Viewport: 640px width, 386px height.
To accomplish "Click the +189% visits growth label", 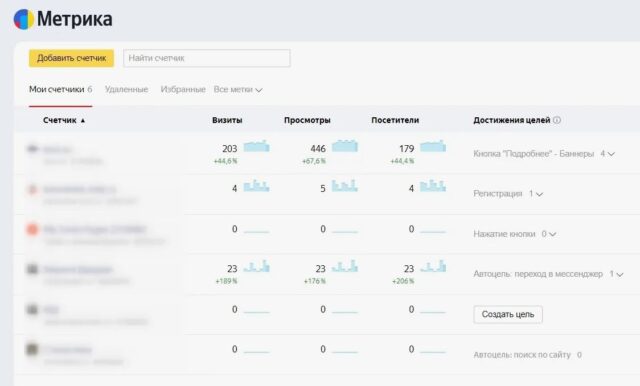I will (226, 281).
